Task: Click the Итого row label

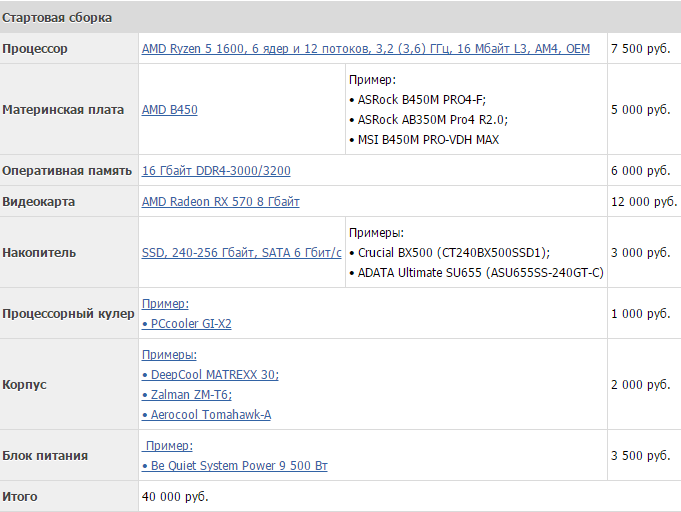Action: coord(20,496)
